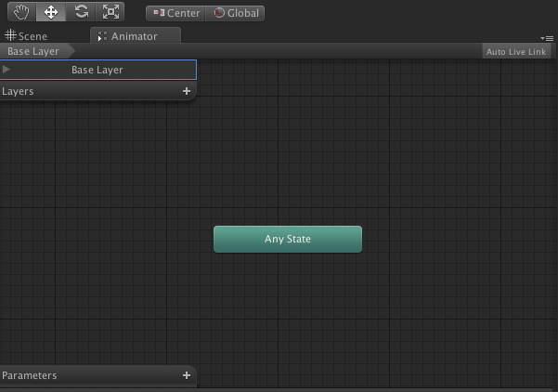The image size is (558, 392).
Task: Select the Hand pan tool
Action: (x=21, y=12)
